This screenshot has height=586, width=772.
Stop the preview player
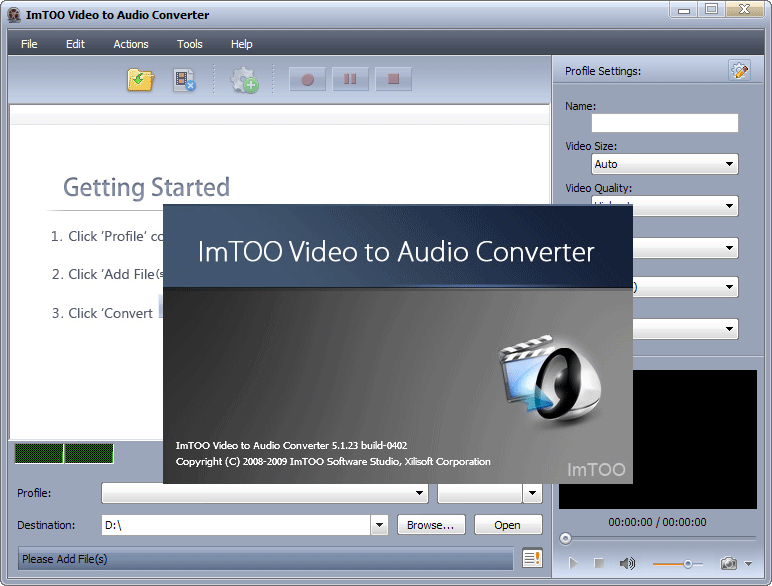(599, 563)
